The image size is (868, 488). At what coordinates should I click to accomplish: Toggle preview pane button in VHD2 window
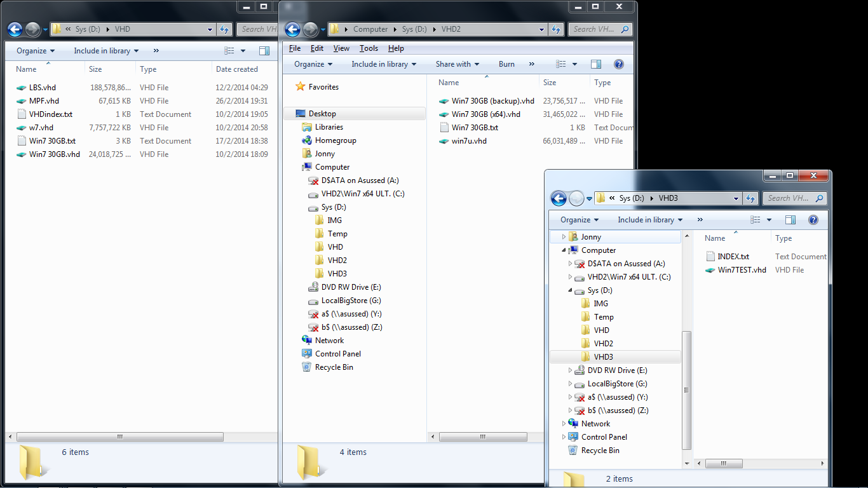(x=596, y=64)
